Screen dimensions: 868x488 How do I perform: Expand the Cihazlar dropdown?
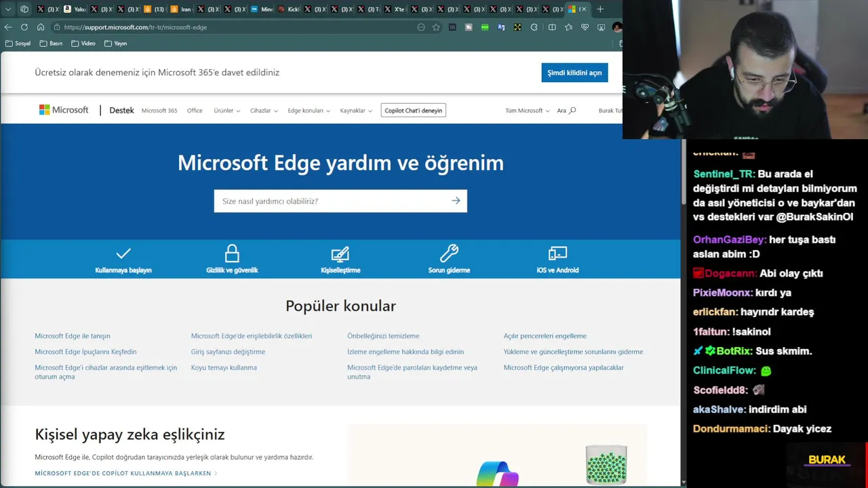pyautogui.click(x=264, y=110)
